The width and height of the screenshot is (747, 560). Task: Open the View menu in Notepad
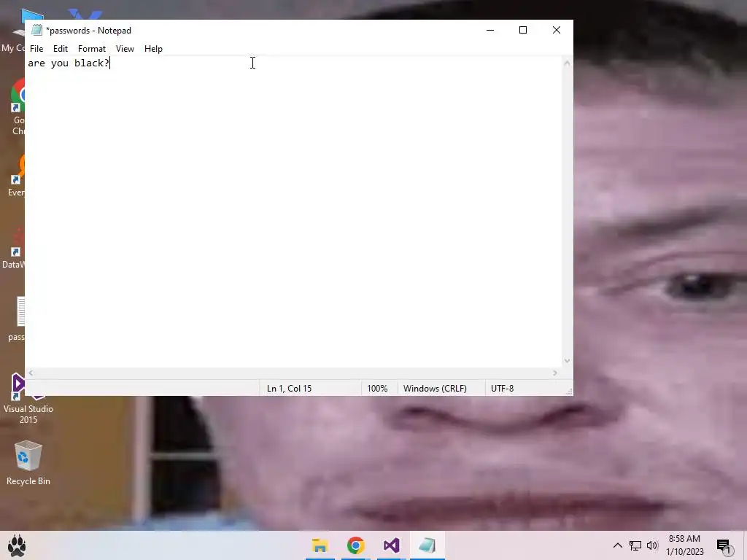tap(125, 49)
